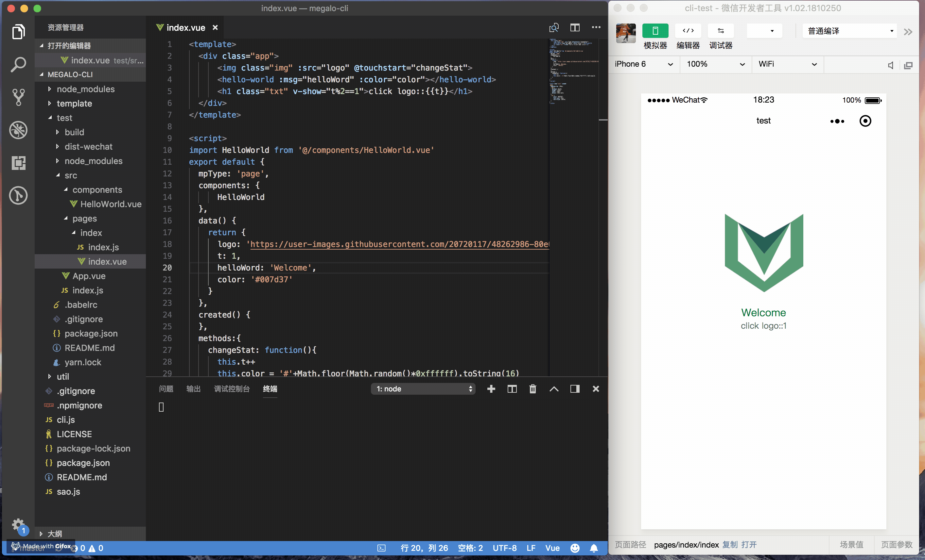Add a new terminal with plus icon
The height and width of the screenshot is (560, 925).
coord(491,388)
